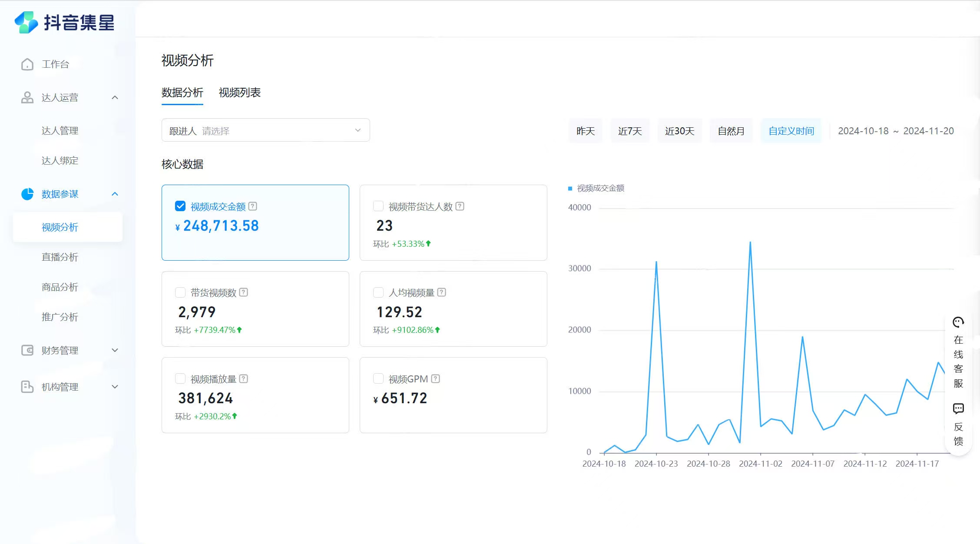The height and width of the screenshot is (544, 980).
Task: Click the 达人运营 person icon
Action: [x=27, y=97]
